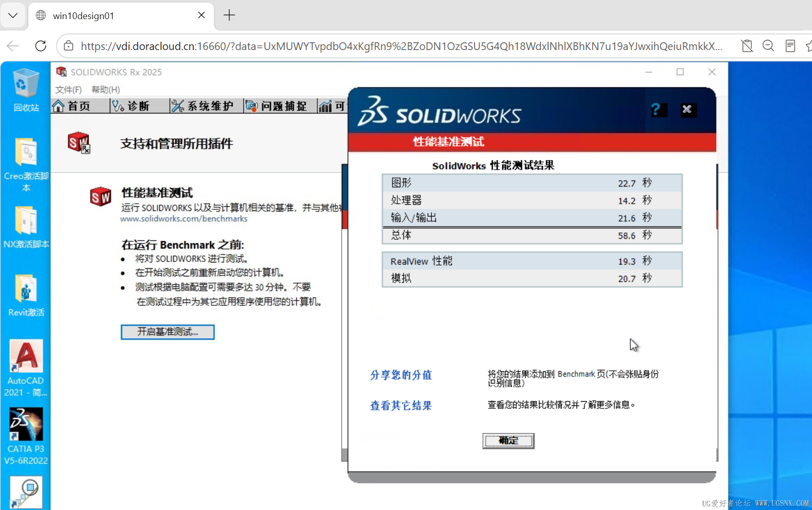
Task: Open the Recycle Bin desktop icon
Action: click(26, 89)
